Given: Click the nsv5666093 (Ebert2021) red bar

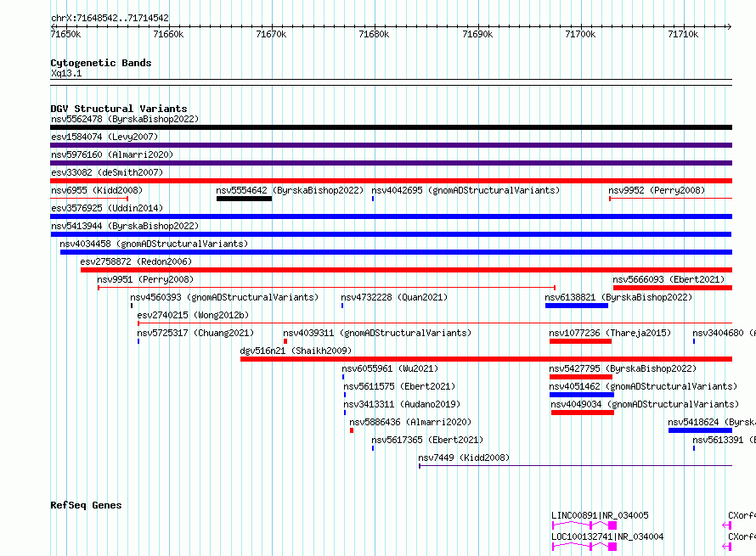Looking at the screenshot, I should [673, 288].
